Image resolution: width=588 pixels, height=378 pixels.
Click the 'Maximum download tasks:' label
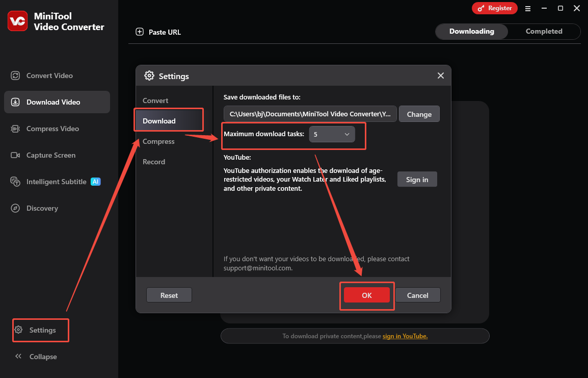[264, 134]
